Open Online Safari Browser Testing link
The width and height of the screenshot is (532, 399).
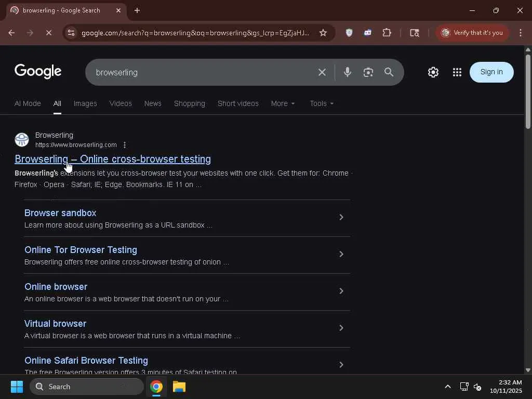tap(86, 361)
